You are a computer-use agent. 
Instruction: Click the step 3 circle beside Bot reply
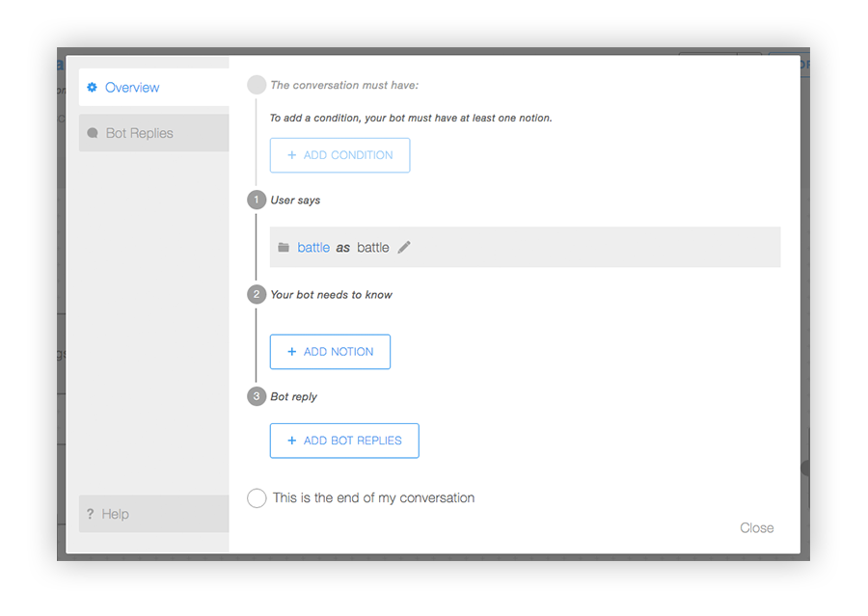click(x=256, y=396)
